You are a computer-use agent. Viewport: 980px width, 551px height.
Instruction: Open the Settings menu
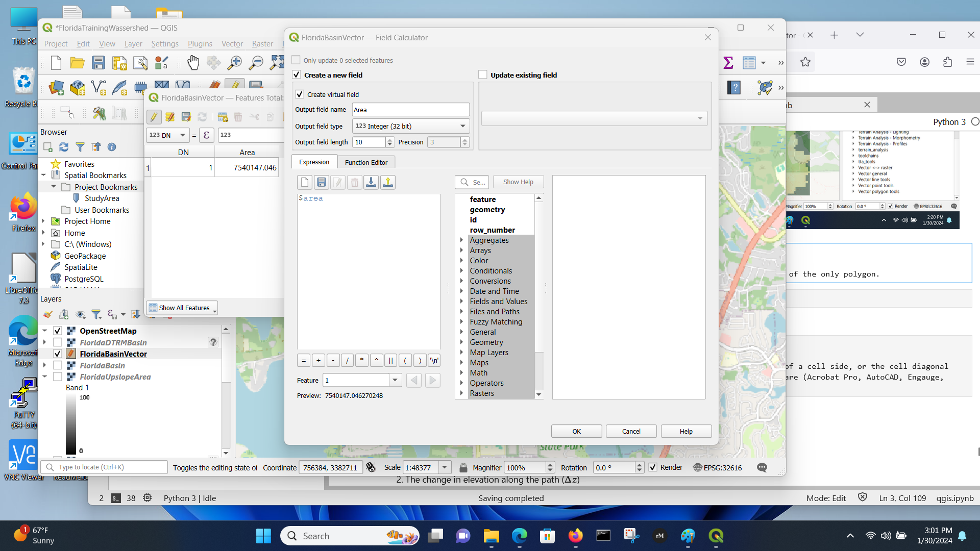point(165,44)
